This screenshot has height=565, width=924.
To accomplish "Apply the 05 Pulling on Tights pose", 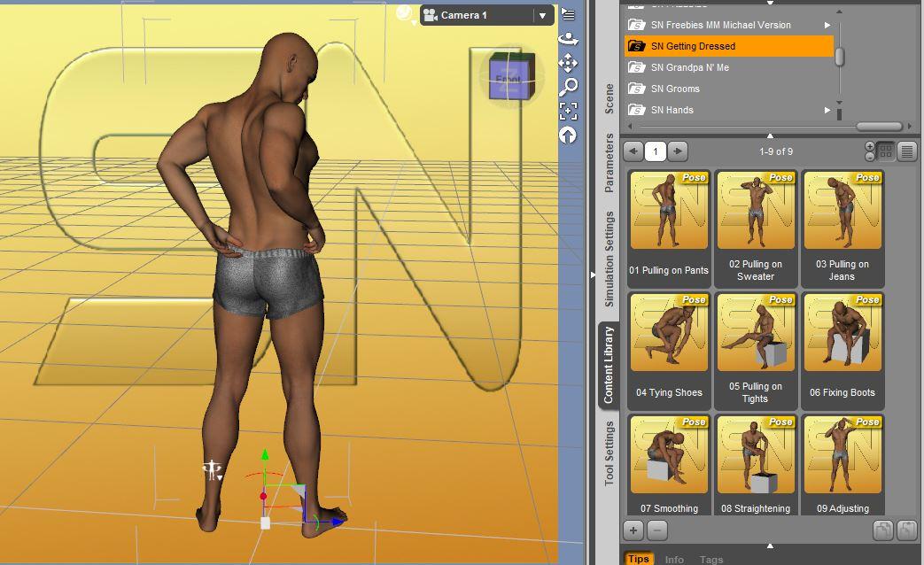I will click(x=756, y=351).
